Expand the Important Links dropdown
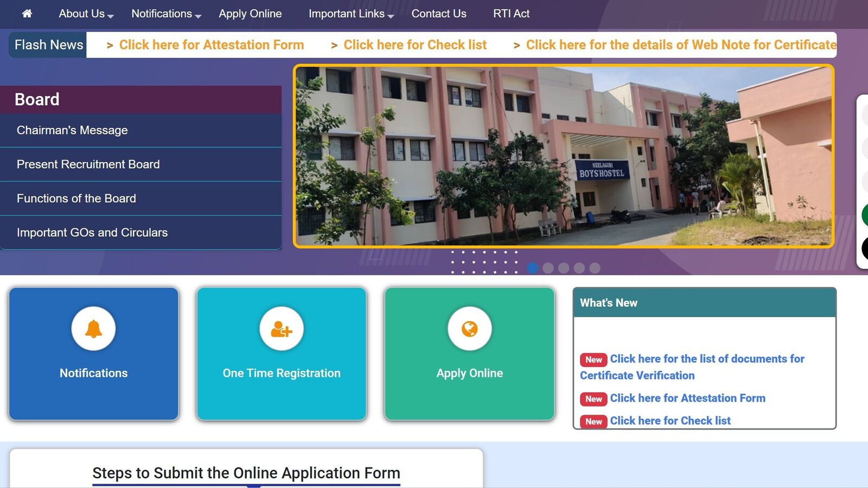 350,14
